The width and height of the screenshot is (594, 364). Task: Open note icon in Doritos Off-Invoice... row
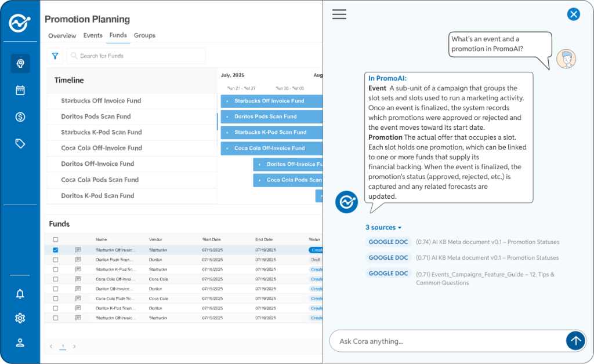point(78,289)
